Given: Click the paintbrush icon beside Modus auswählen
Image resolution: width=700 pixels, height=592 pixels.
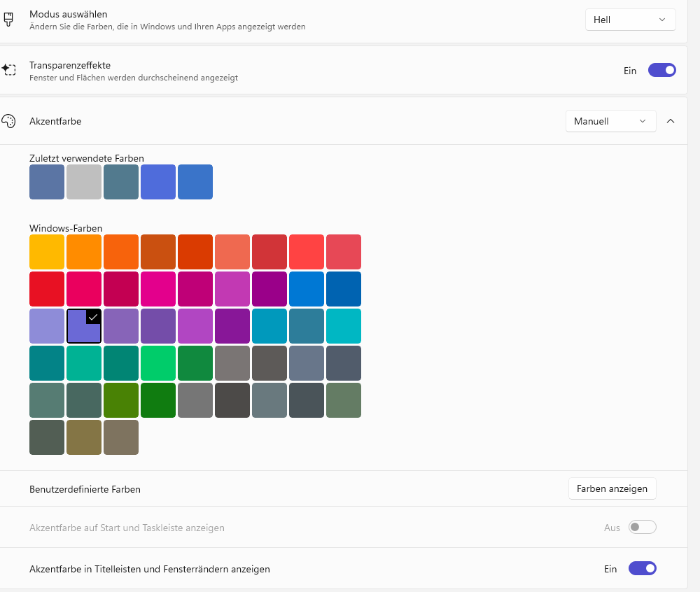Looking at the screenshot, I should (x=9, y=20).
